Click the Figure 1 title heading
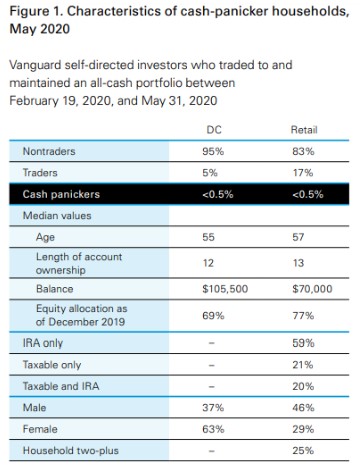Viewport: 360px width, 465px height. pos(180,20)
